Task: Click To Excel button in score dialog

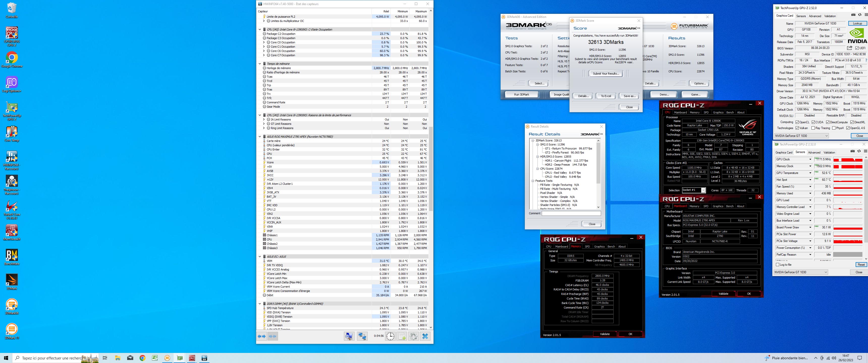Action: pos(606,96)
